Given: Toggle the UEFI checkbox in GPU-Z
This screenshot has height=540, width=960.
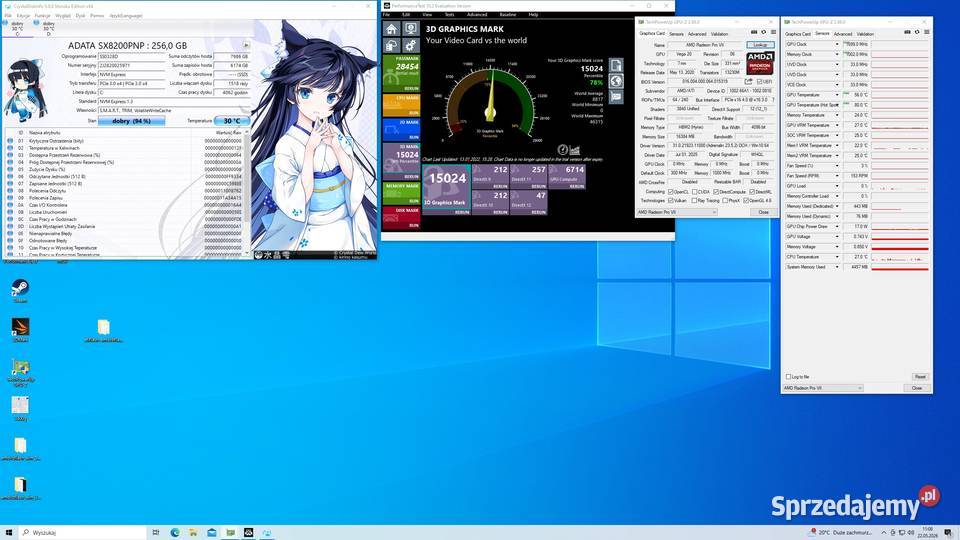Looking at the screenshot, I should point(760,81).
